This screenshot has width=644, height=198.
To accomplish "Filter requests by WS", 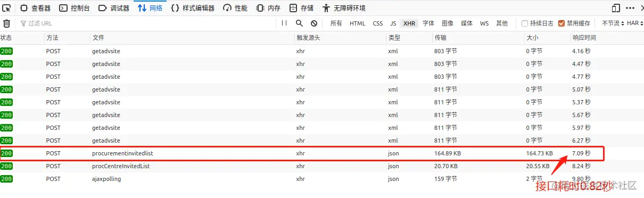I will 484,23.
